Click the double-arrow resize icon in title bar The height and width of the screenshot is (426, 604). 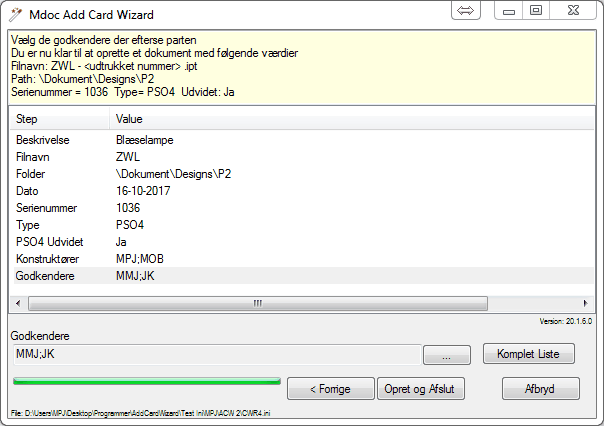(465, 10)
